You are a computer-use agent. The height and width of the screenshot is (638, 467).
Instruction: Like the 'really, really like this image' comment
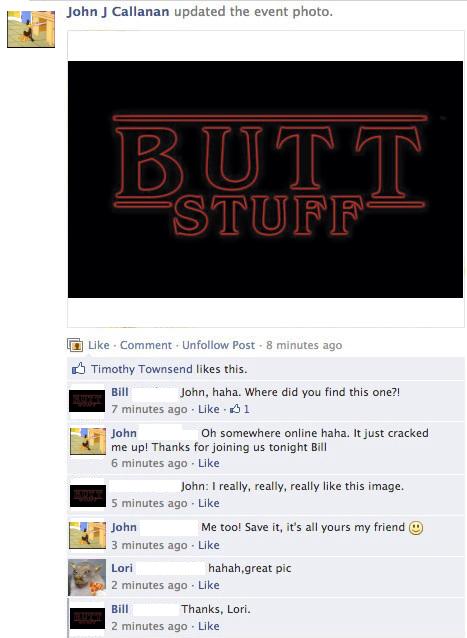(x=209, y=503)
